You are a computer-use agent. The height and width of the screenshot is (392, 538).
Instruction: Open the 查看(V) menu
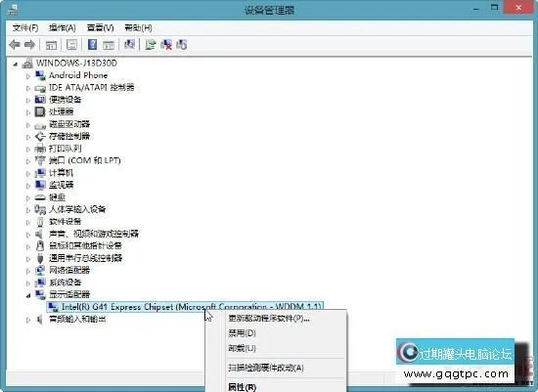(100, 27)
